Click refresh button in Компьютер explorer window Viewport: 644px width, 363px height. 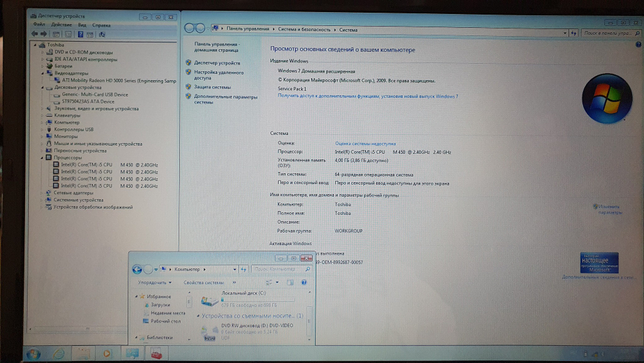243,270
